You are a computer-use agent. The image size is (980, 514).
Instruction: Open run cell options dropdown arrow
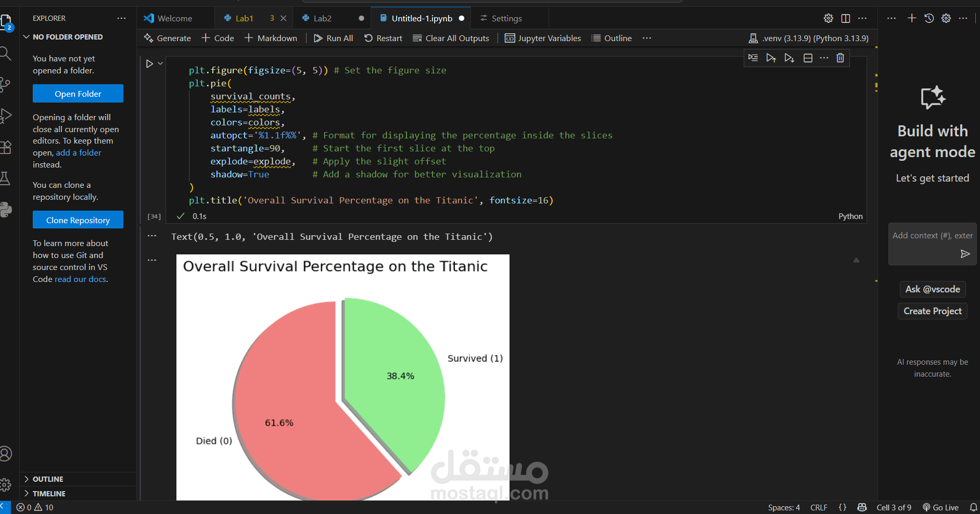click(160, 63)
